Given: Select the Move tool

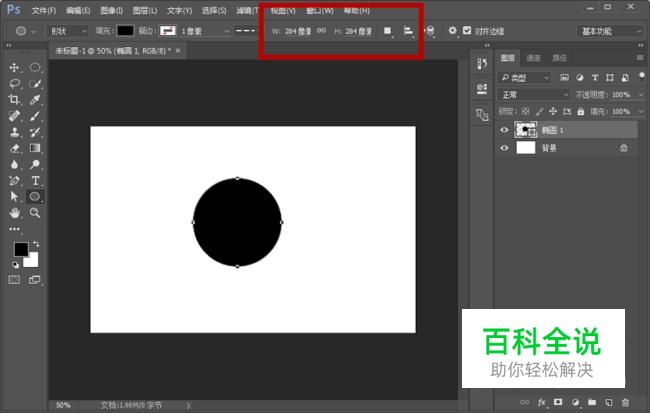Looking at the screenshot, I should [x=14, y=68].
